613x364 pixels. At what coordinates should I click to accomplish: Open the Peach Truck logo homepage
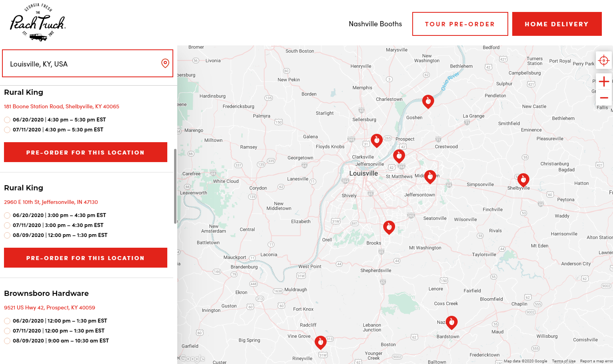click(x=38, y=22)
